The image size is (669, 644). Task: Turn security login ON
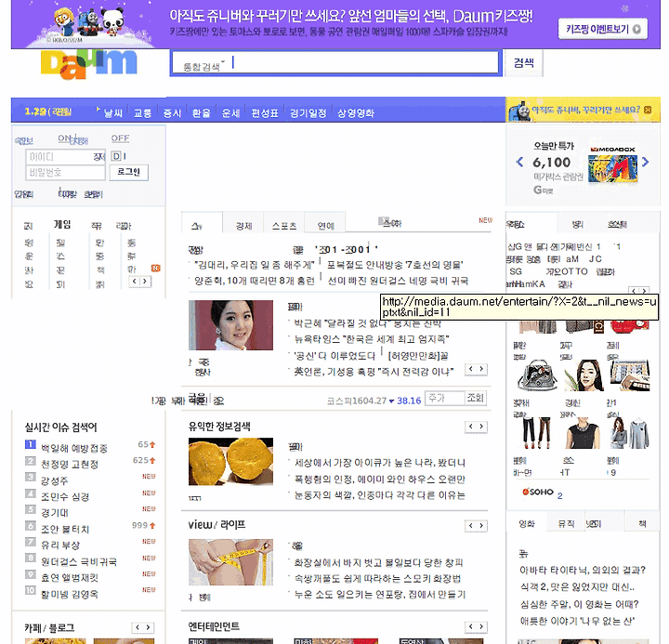[x=65, y=138]
